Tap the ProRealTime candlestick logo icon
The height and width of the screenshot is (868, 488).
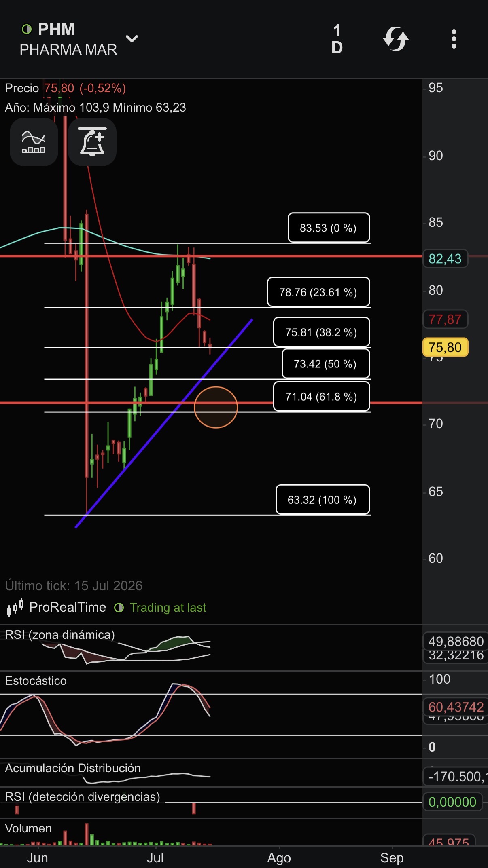click(15, 608)
